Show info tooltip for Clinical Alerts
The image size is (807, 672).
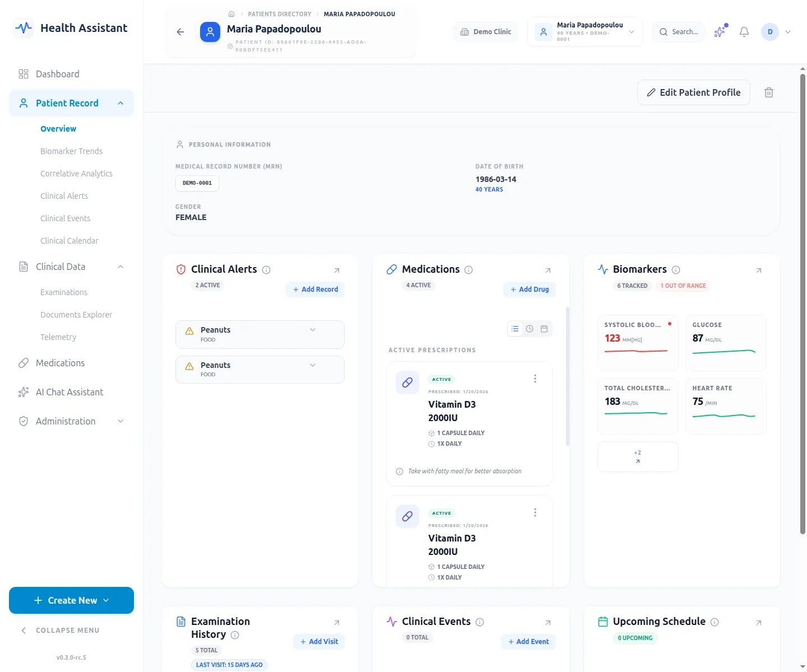pyautogui.click(x=266, y=270)
